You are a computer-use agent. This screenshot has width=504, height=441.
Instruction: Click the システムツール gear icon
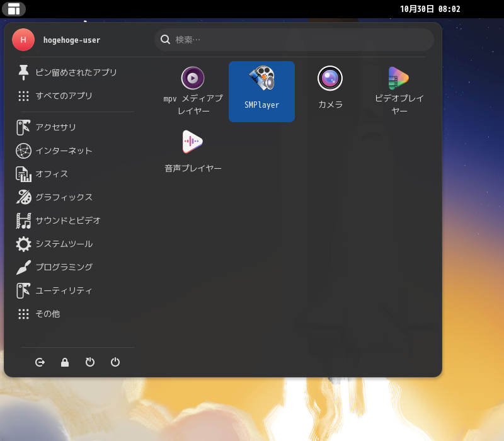pos(23,244)
